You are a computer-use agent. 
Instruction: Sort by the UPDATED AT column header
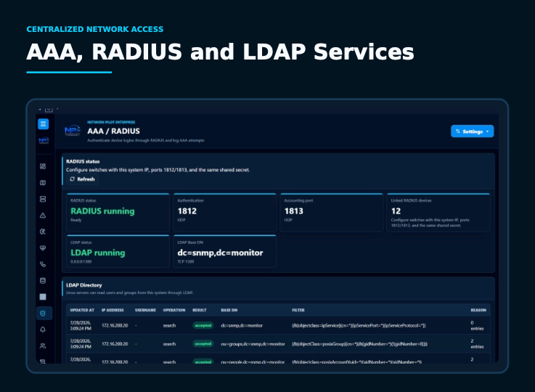(x=82, y=310)
